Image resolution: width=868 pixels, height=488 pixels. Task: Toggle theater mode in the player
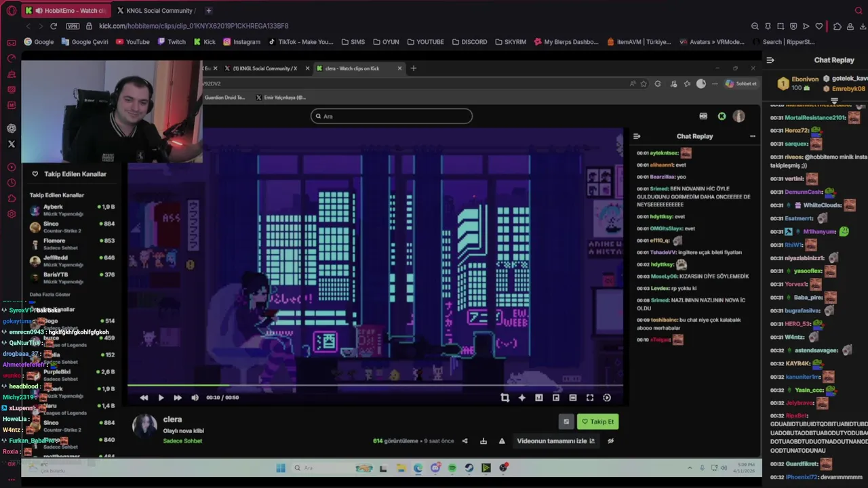pos(573,398)
